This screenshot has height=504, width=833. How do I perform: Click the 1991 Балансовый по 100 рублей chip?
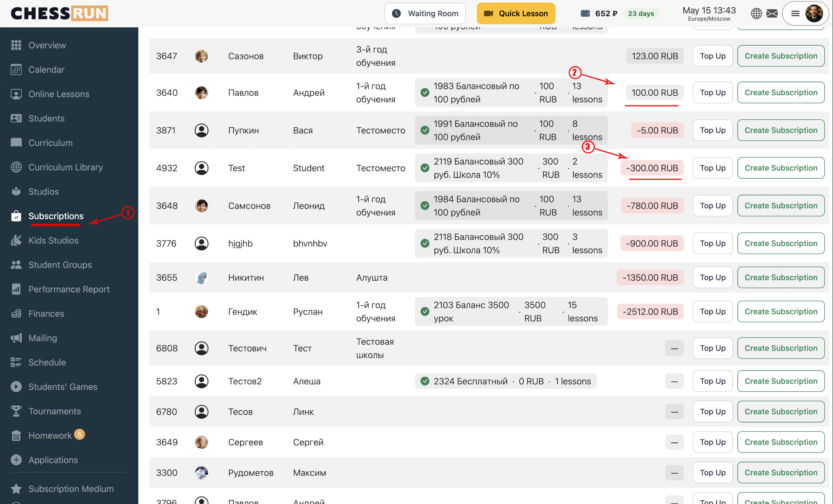pyautogui.click(x=511, y=130)
